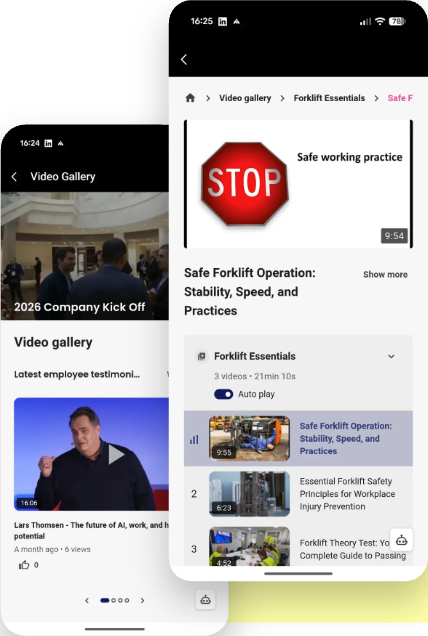Select second carousel pagination dot

click(x=114, y=600)
